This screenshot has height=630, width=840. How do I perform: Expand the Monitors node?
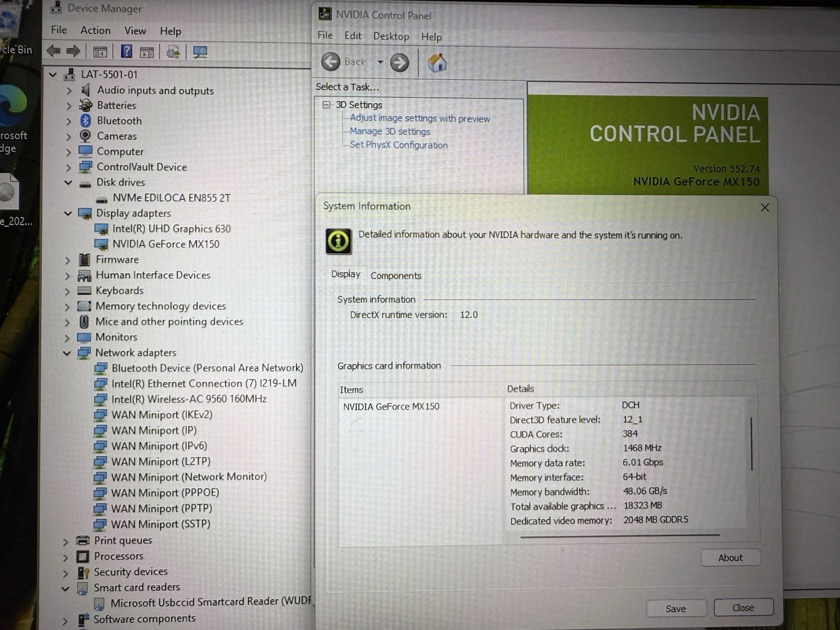[x=67, y=338]
